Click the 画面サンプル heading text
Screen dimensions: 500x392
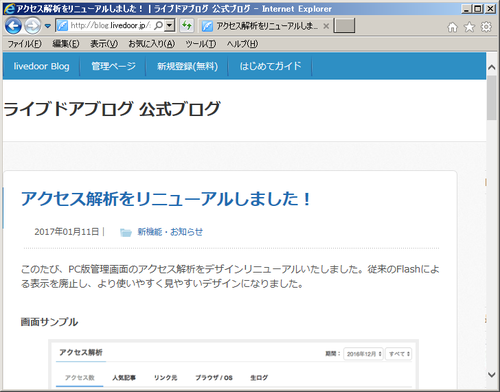49,322
